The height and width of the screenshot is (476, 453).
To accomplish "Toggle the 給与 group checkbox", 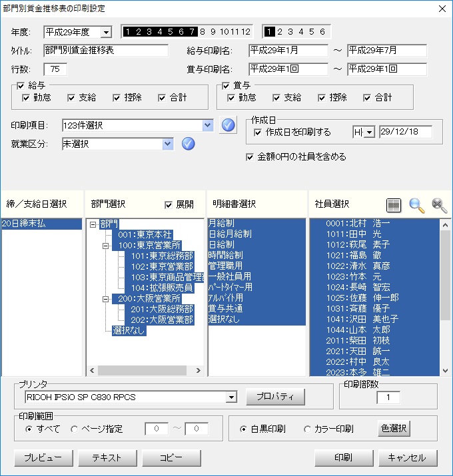I will pos(21,86).
